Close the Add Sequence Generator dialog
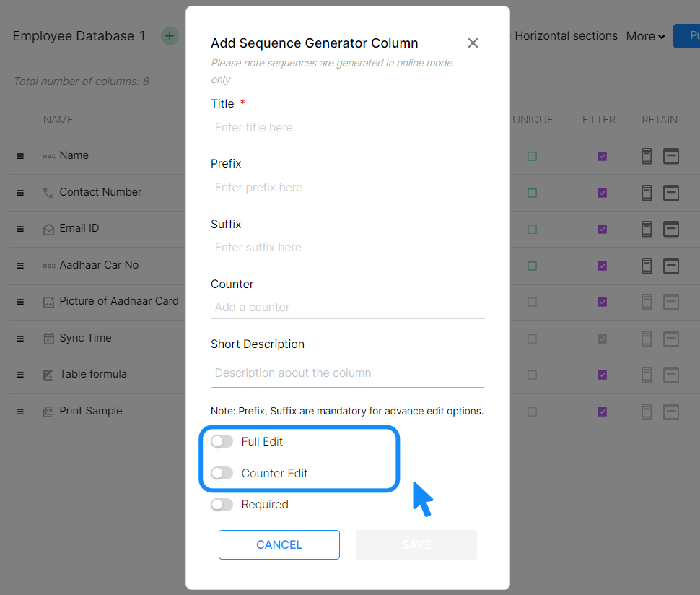Image resolution: width=700 pixels, height=595 pixels. click(x=473, y=43)
